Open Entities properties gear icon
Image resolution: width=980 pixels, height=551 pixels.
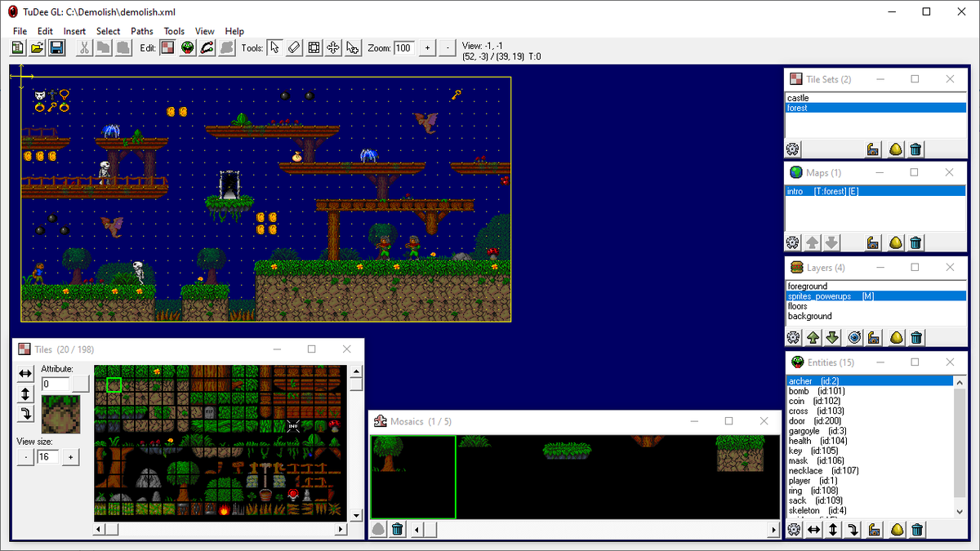[x=792, y=530]
